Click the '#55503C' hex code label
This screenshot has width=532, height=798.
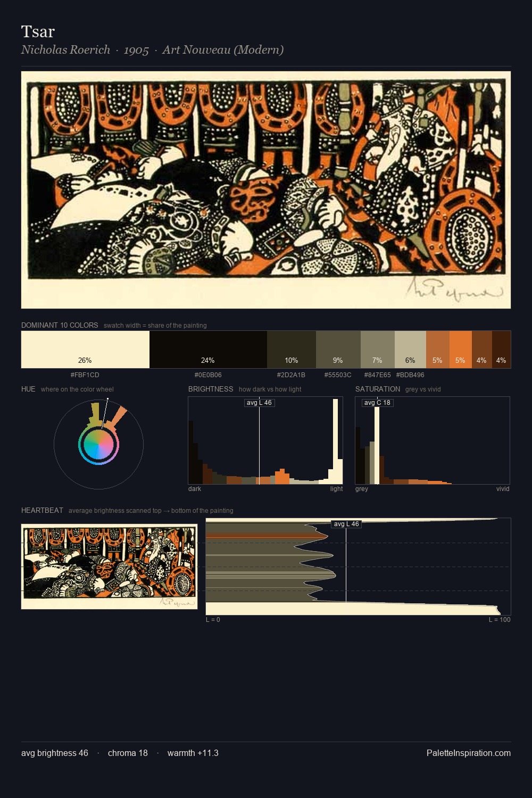click(338, 375)
